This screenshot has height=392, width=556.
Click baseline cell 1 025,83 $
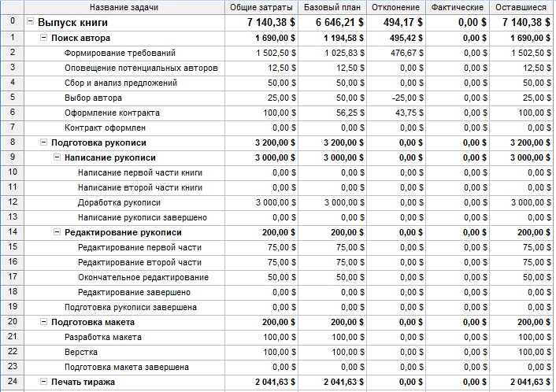(332, 54)
